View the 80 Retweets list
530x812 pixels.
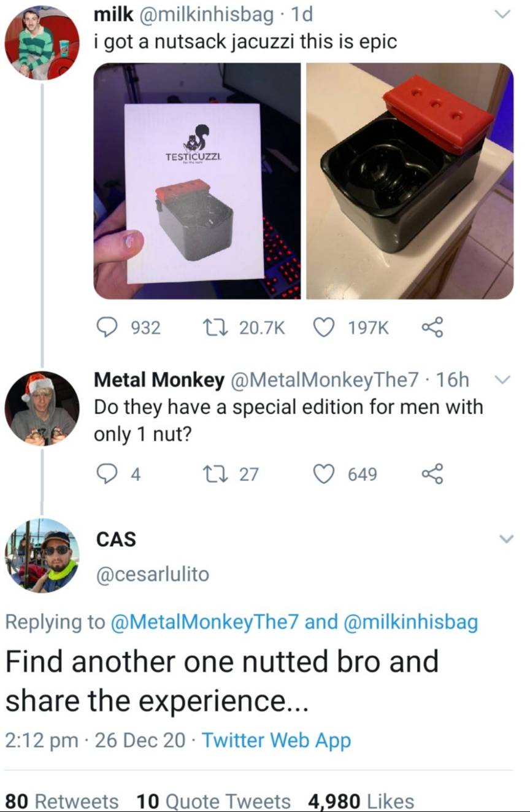click(61, 801)
